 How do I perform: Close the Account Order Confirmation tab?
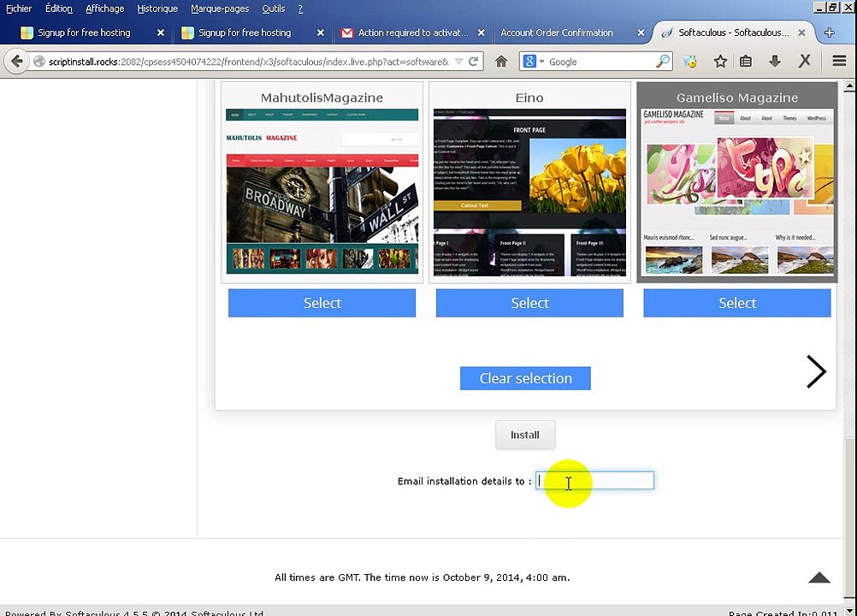(641, 33)
